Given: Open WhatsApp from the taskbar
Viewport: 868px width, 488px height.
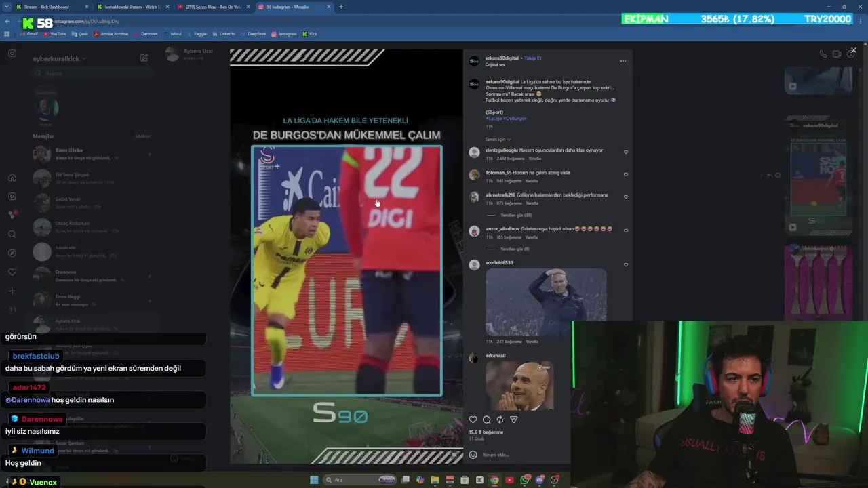Looking at the screenshot, I should [525, 480].
